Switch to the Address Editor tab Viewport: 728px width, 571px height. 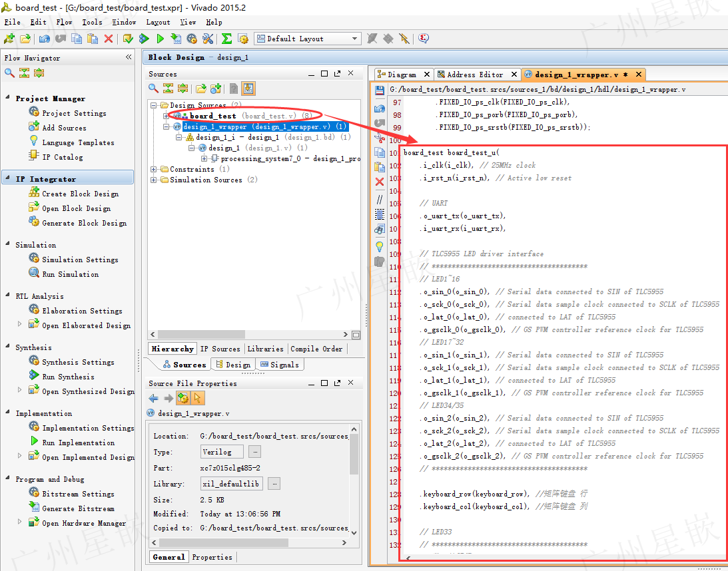[x=474, y=75]
